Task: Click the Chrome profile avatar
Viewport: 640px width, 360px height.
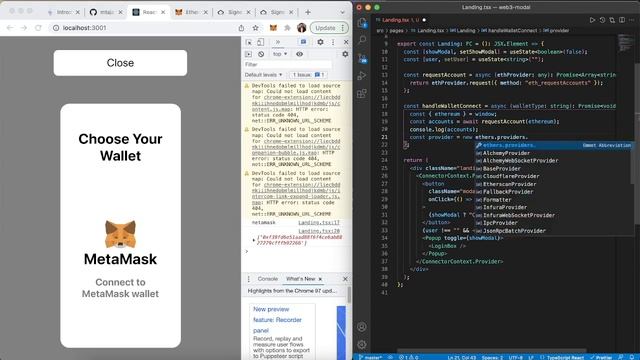Action: [x=302, y=28]
